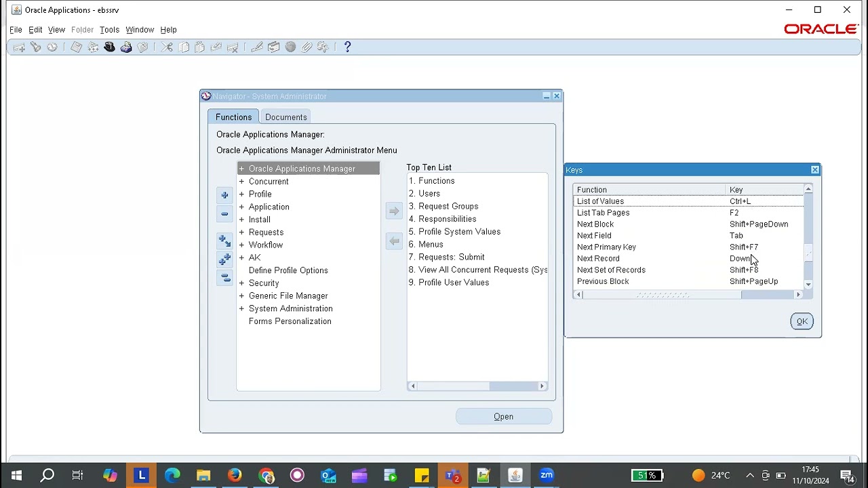Image resolution: width=868 pixels, height=488 pixels.
Task: Click the Add to List right arrow
Action: point(394,211)
